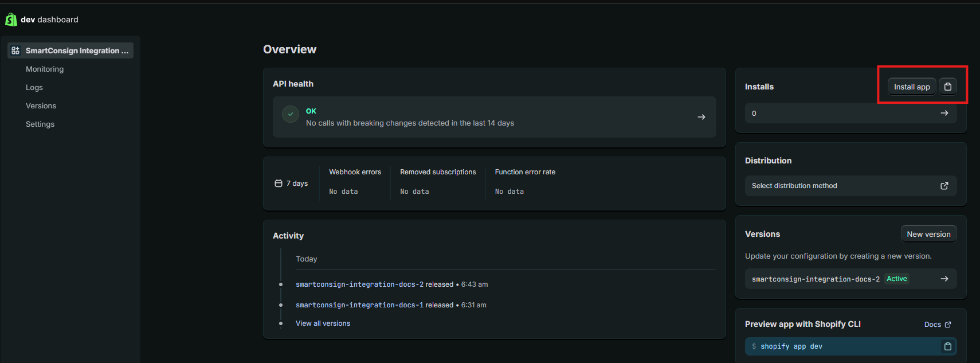The width and height of the screenshot is (980, 363).
Task: Click the No calls with breaking changes message
Action: coord(410,123)
